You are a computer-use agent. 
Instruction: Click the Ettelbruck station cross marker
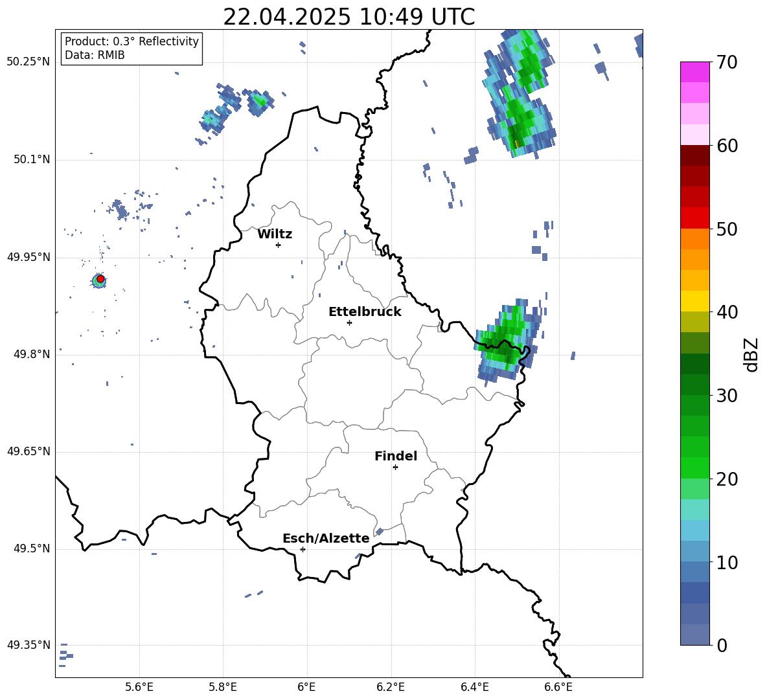pyautogui.click(x=349, y=322)
